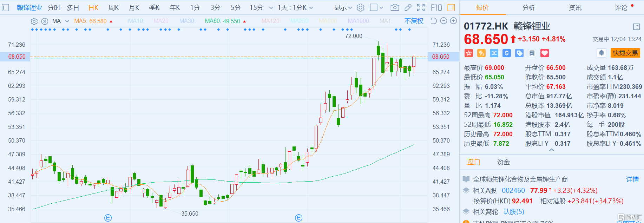The height and width of the screenshot is (223, 644).
Task: Toggle the right quote panel
Action: pos(451,7)
